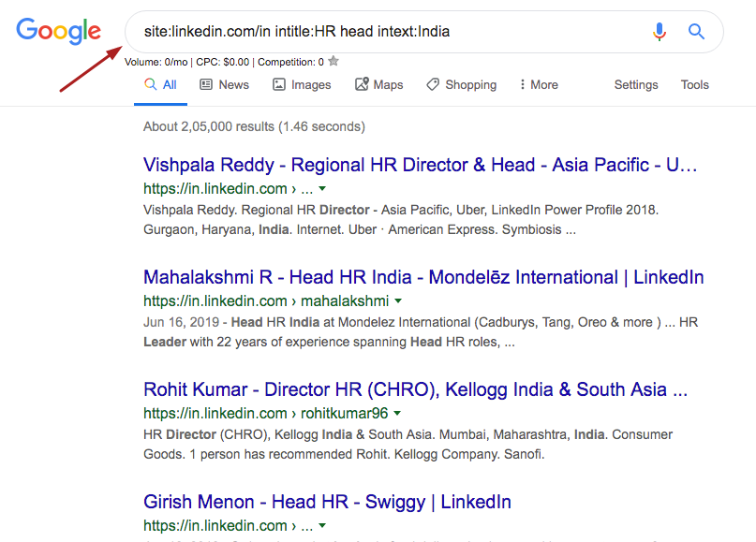Click the star icon next to Competition
The image size is (756, 542).
[334, 61]
